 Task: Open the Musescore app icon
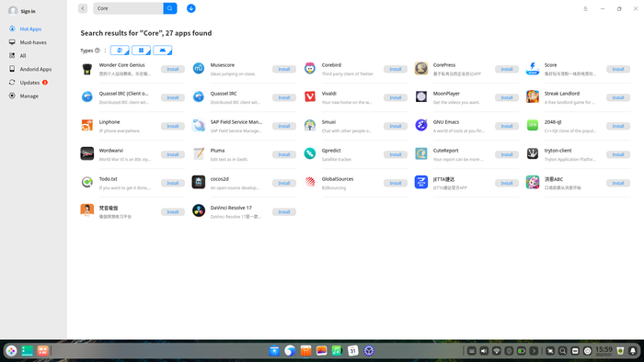click(x=199, y=68)
